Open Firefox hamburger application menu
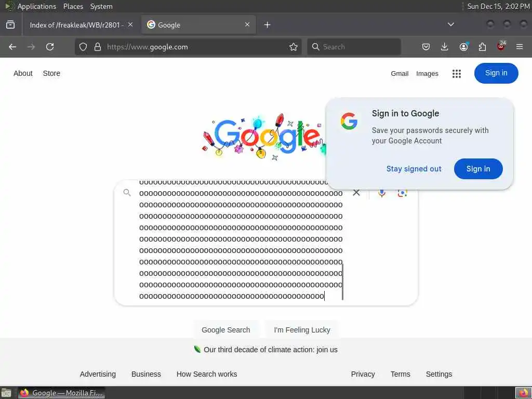 pyautogui.click(x=520, y=47)
